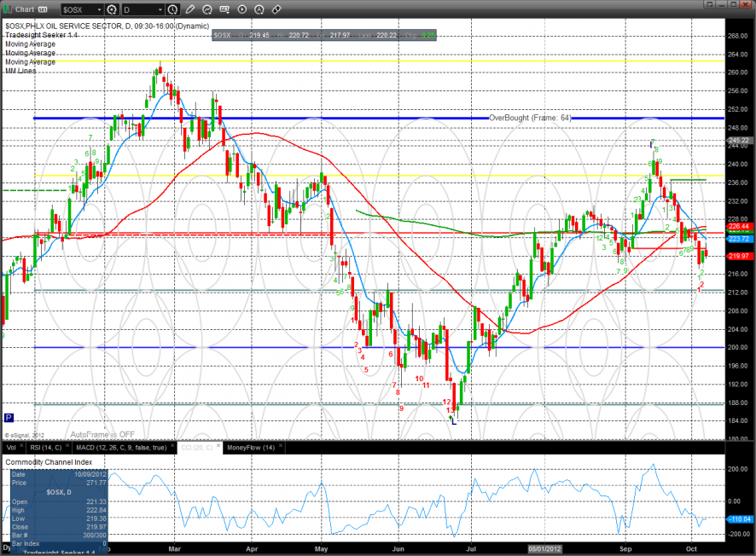Click the MM Lines study label
756x556 pixels.
20,71
